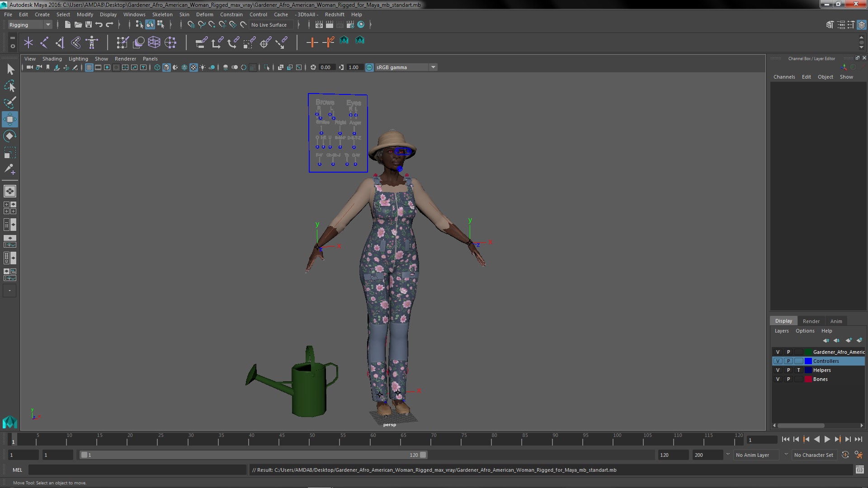Open the sRGB gamma color space dropdown

pyautogui.click(x=406, y=67)
